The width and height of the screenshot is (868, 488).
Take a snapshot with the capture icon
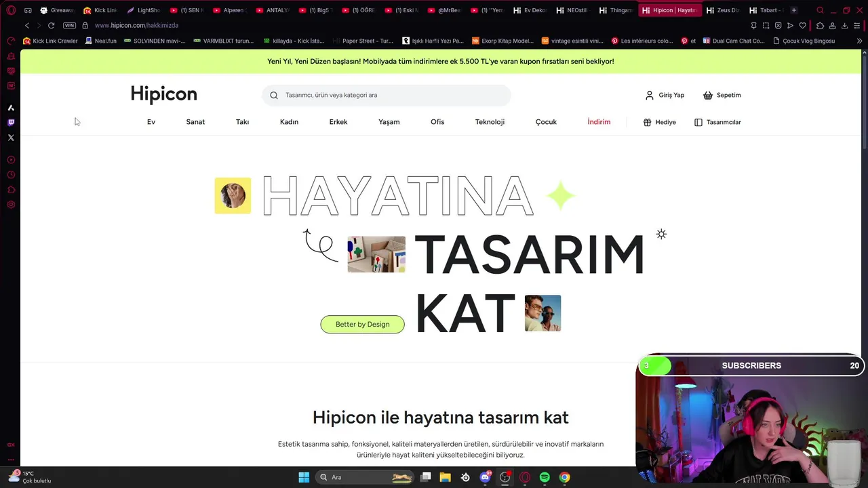[x=766, y=26]
